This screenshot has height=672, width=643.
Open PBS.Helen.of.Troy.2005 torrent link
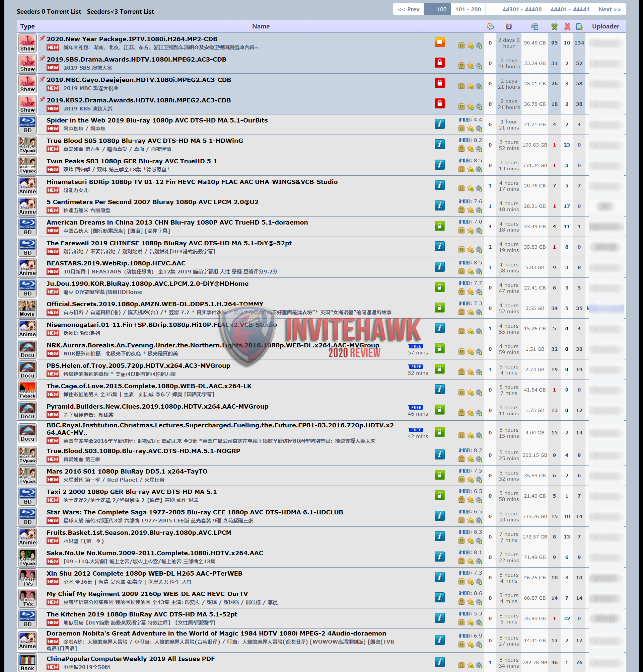click(x=138, y=365)
